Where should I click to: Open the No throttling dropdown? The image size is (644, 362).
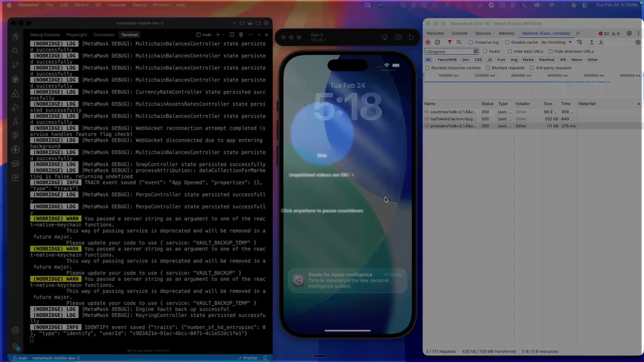[x=556, y=42]
